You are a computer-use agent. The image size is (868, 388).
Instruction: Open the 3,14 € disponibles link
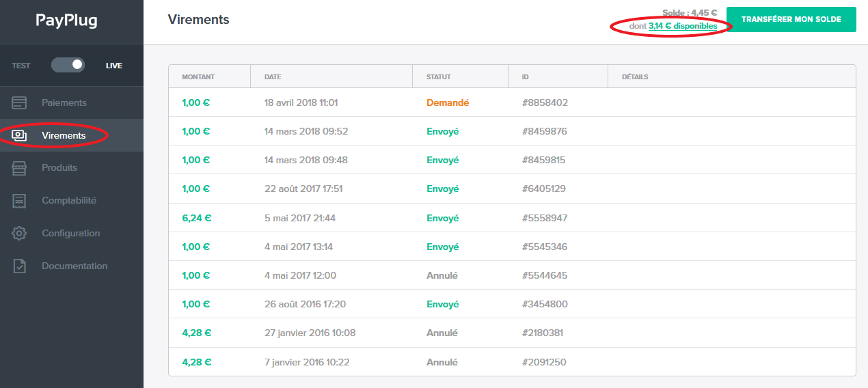682,26
